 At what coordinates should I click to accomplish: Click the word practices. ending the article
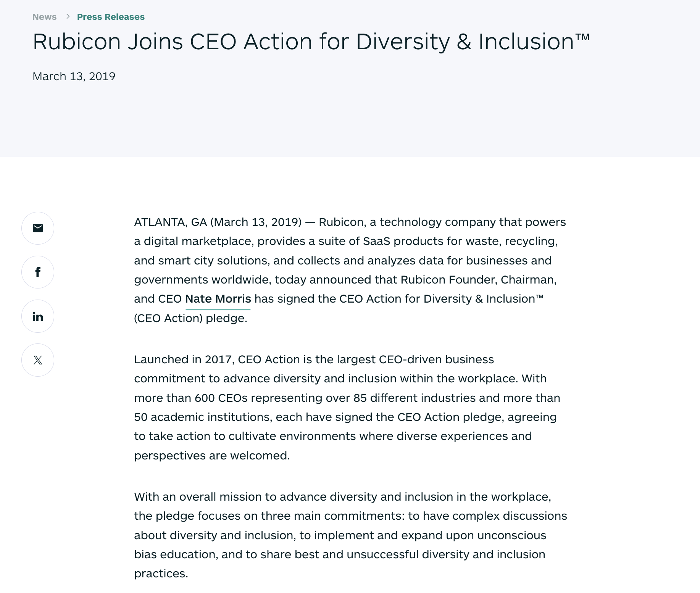point(161,574)
